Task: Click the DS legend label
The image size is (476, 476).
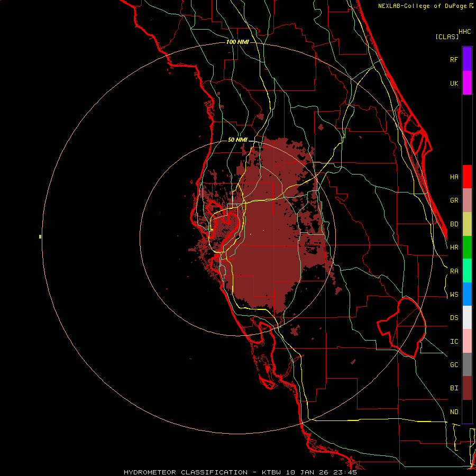Action: (454, 318)
